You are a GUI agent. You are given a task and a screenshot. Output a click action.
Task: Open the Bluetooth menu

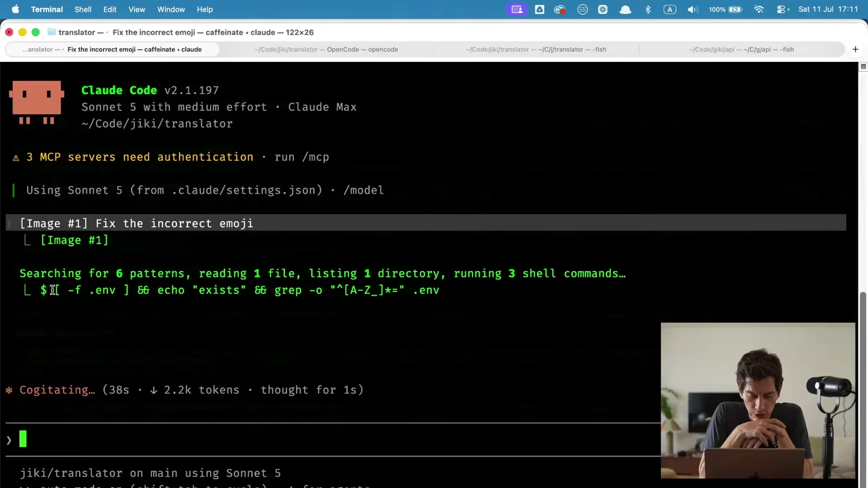click(648, 9)
